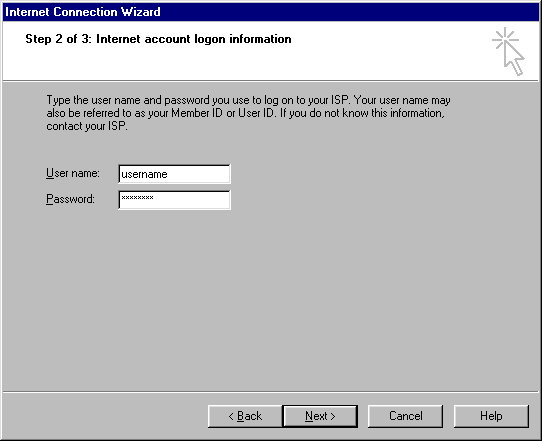
Task: Focus the Password text box
Action: 174,200
